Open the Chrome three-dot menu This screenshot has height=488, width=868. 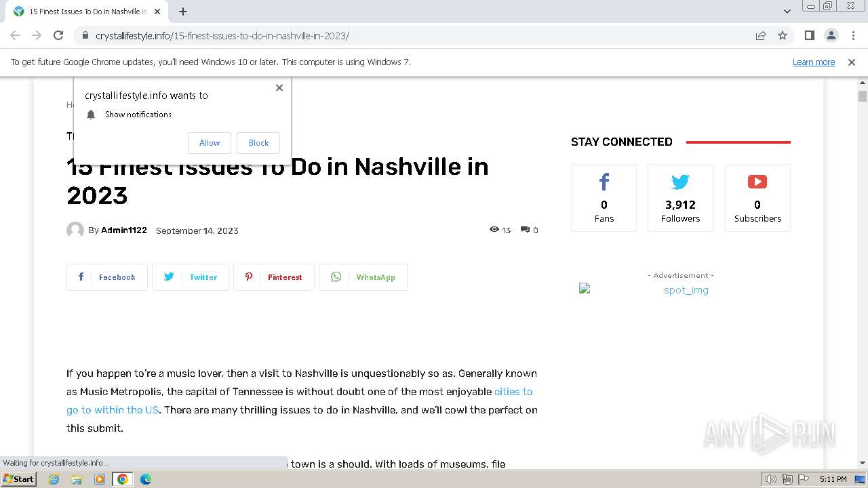point(853,35)
